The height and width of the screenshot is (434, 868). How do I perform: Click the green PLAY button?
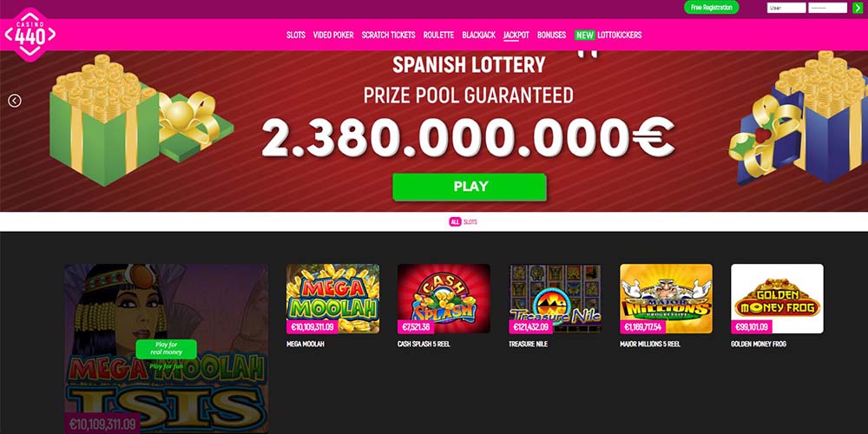click(470, 187)
